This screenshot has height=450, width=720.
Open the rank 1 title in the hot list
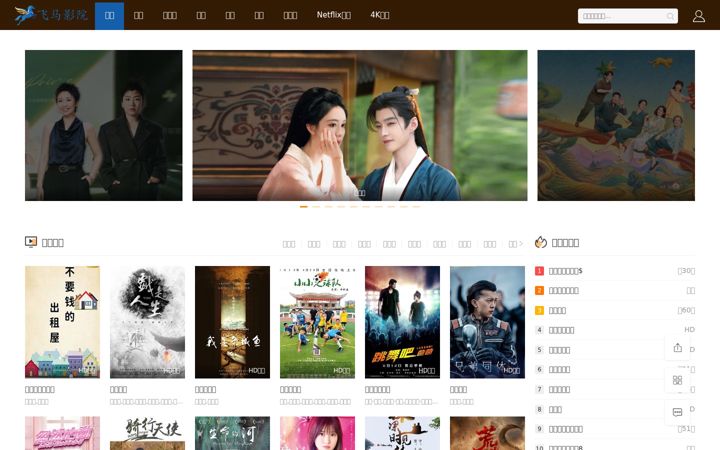(565, 271)
